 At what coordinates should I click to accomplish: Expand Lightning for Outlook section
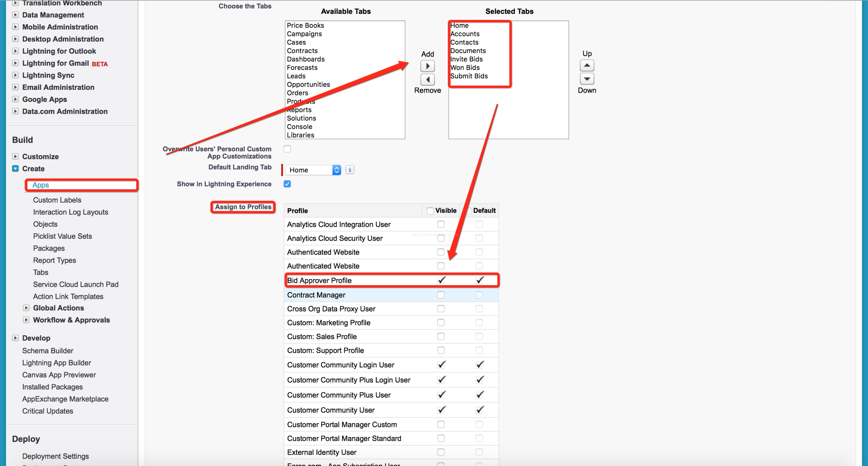click(15, 51)
